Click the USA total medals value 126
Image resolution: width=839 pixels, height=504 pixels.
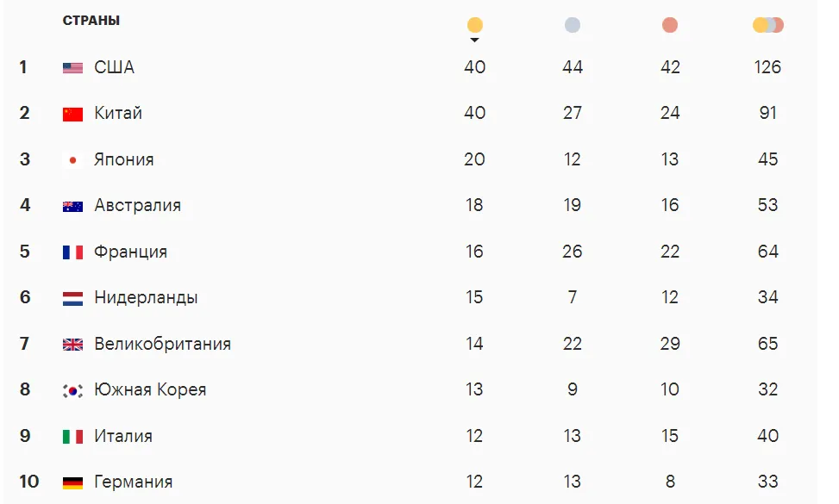click(x=767, y=67)
